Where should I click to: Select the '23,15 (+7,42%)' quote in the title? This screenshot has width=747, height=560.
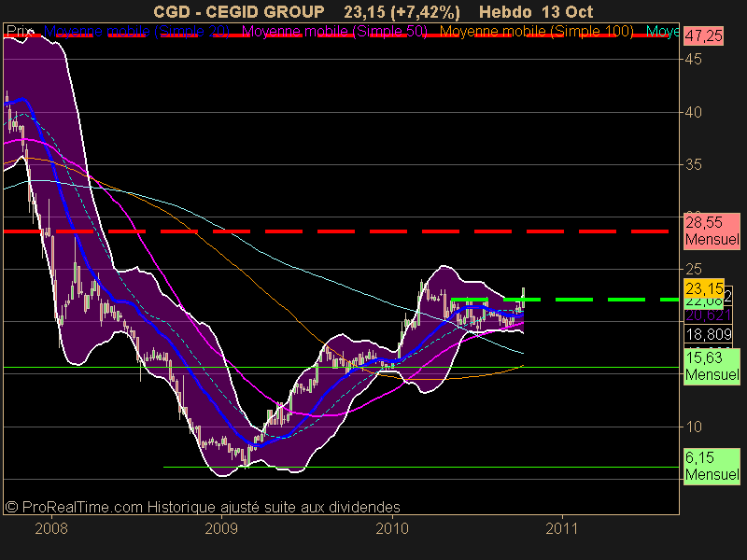pos(402,12)
